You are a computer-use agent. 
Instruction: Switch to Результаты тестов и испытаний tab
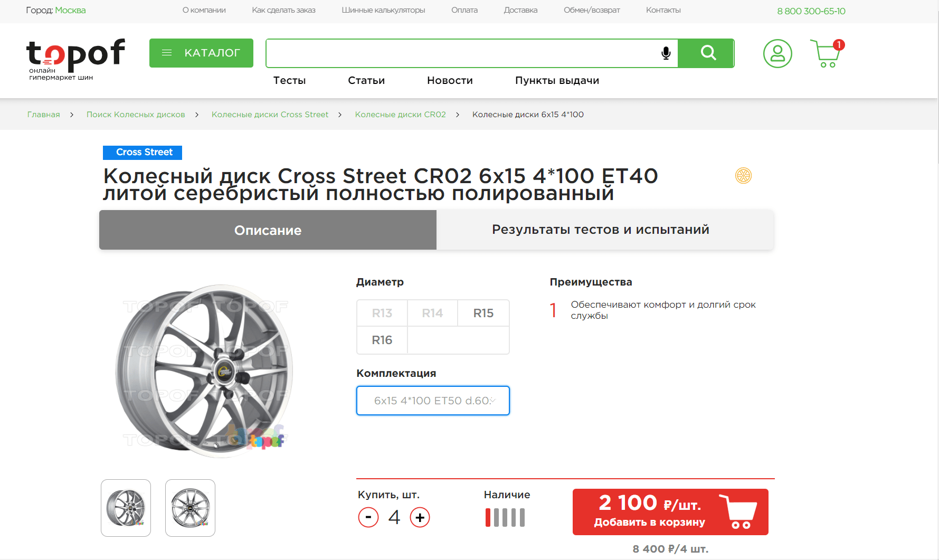[x=605, y=230]
